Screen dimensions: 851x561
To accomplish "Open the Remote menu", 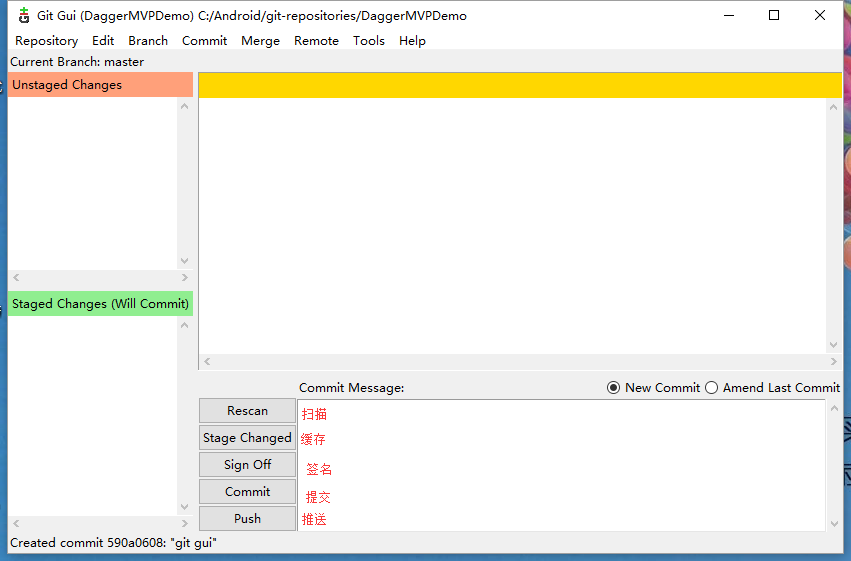I will [316, 41].
